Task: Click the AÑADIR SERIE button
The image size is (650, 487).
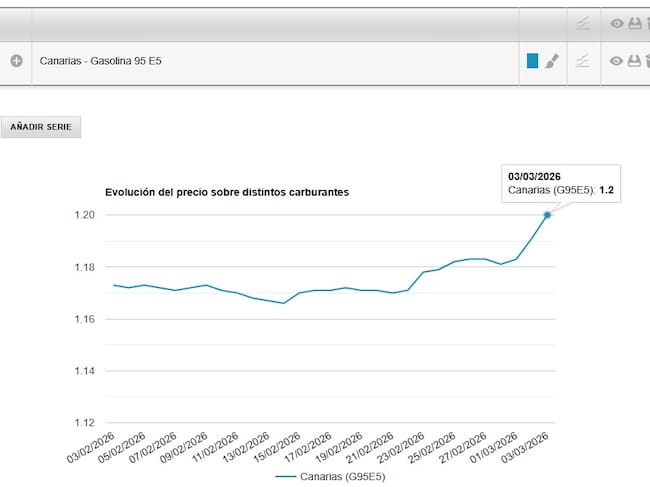Action: coord(41,127)
